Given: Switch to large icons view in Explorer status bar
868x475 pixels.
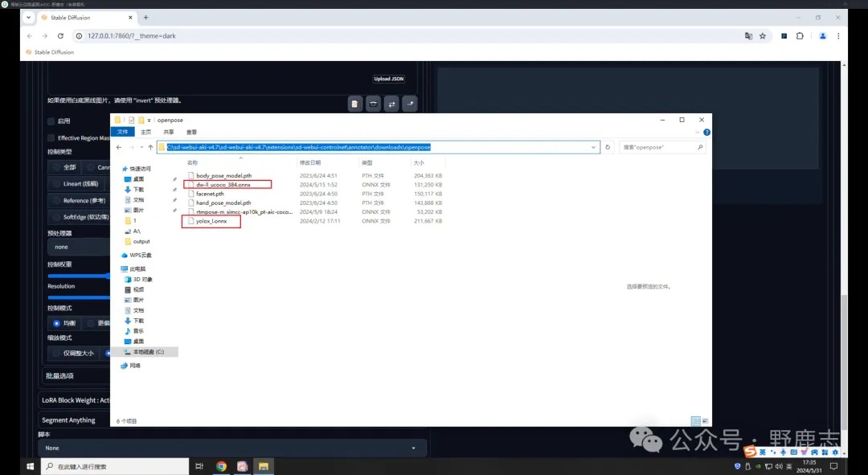Looking at the screenshot, I should 706,421.
